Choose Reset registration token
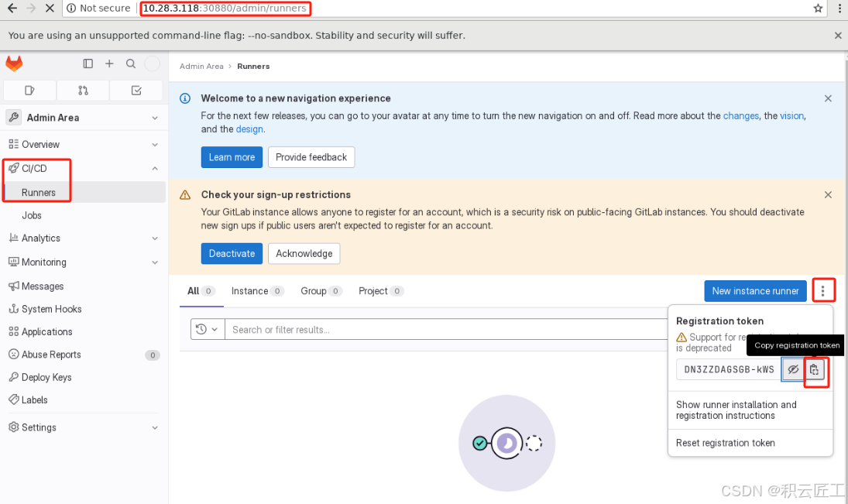The width and height of the screenshot is (848, 504). 750,443
